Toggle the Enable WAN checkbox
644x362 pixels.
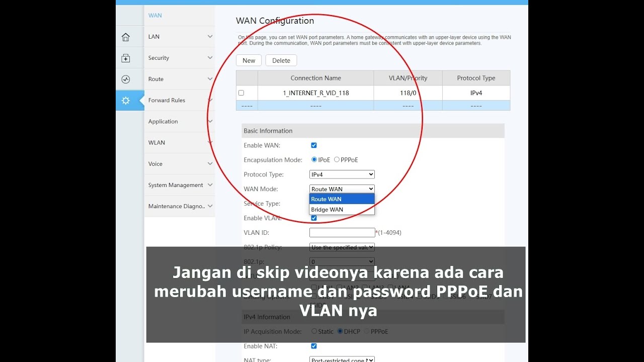[x=314, y=145]
